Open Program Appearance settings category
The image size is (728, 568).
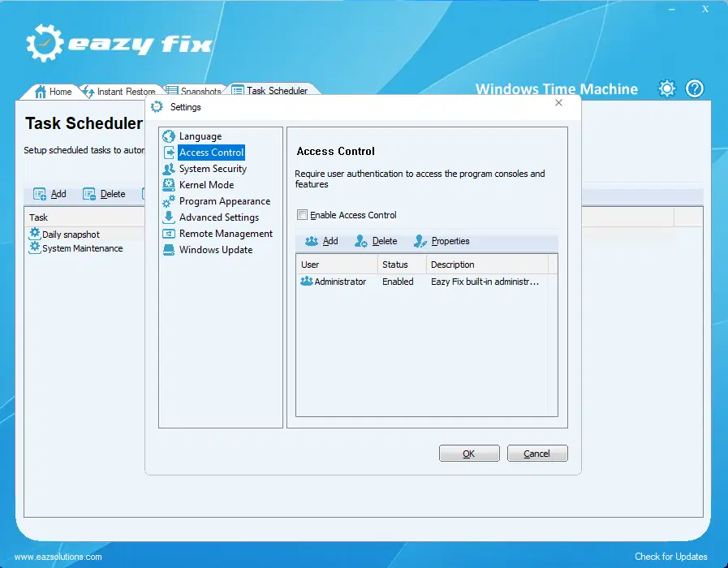(225, 201)
